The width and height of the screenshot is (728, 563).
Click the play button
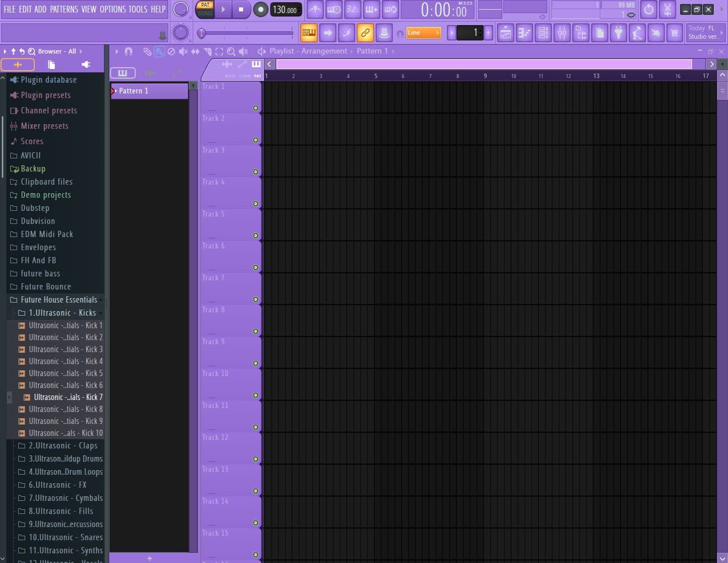pyautogui.click(x=223, y=9)
